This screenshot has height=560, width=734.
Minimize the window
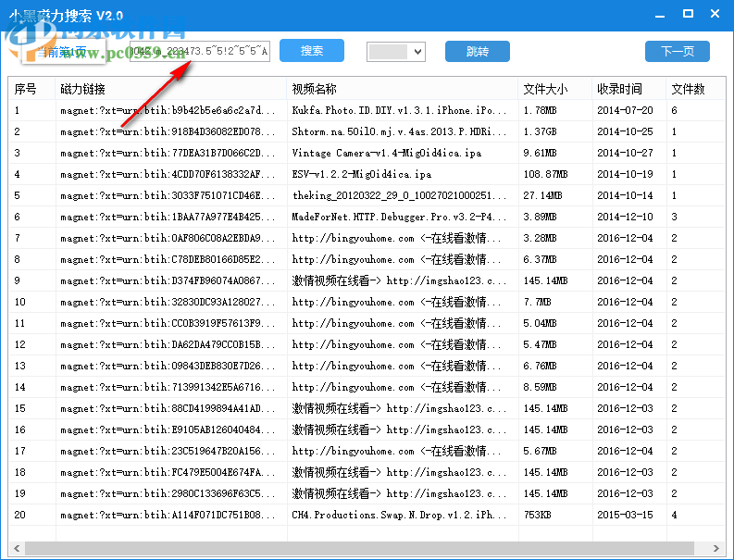[x=660, y=14]
